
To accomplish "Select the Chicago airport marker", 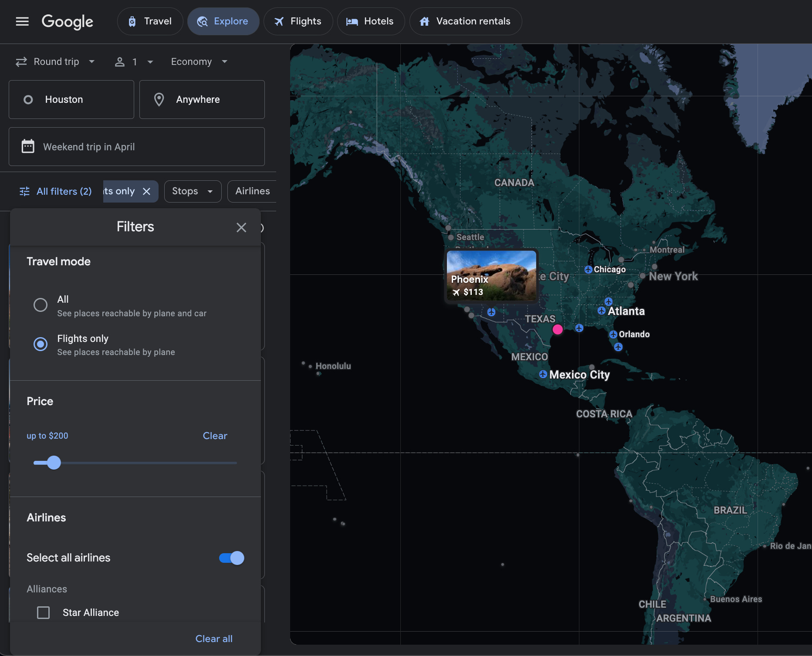I will point(588,269).
